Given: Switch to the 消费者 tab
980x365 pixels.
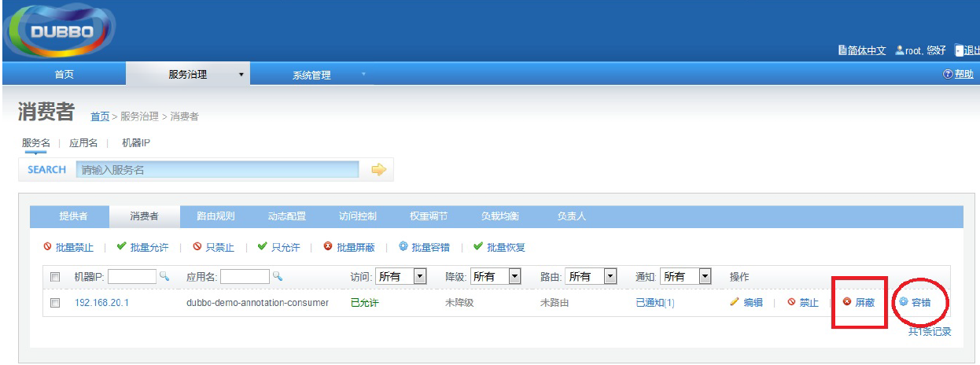Looking at the screenshot, I should (x=144, y=216).
